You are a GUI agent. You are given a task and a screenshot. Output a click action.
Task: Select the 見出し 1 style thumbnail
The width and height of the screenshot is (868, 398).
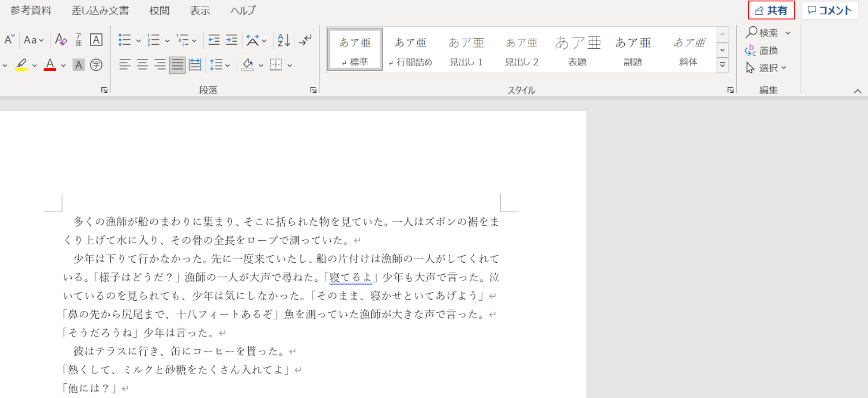click(x=466, y=50)
